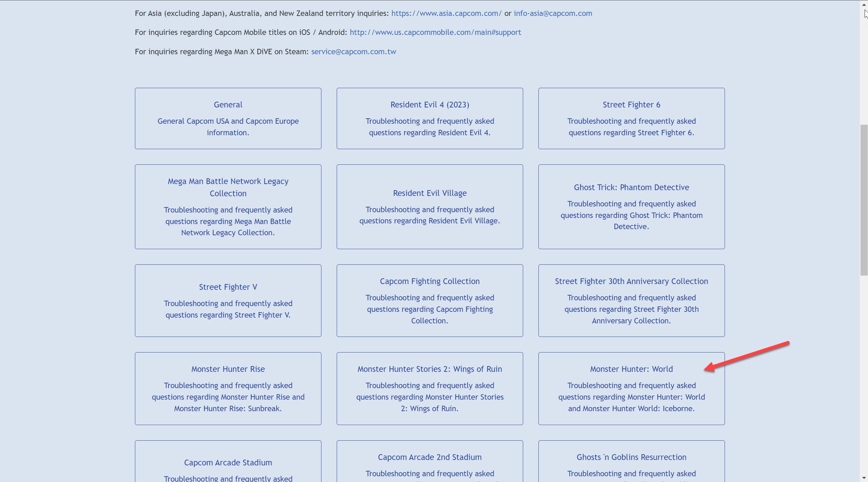Click the service@capcom.com.tw email link
Viewport: 868px width, 482px height.
pyautogui.click(x=353, y=52)
